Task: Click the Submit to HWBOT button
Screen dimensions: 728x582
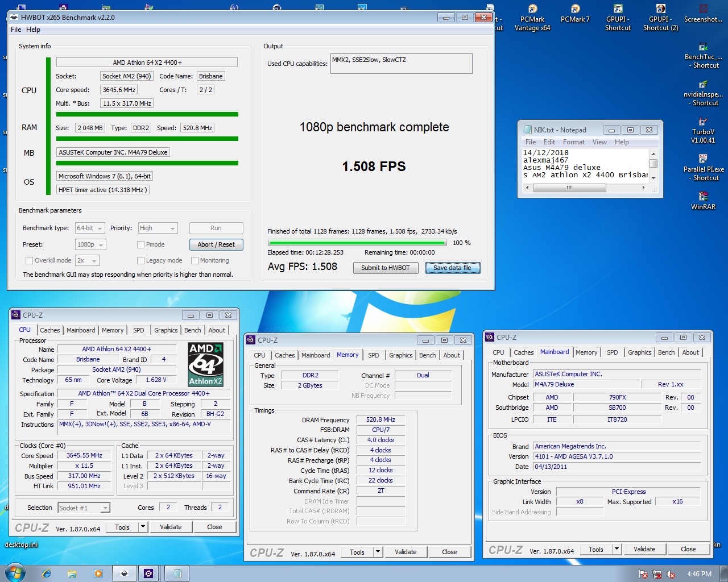Action: coord(386,268)
